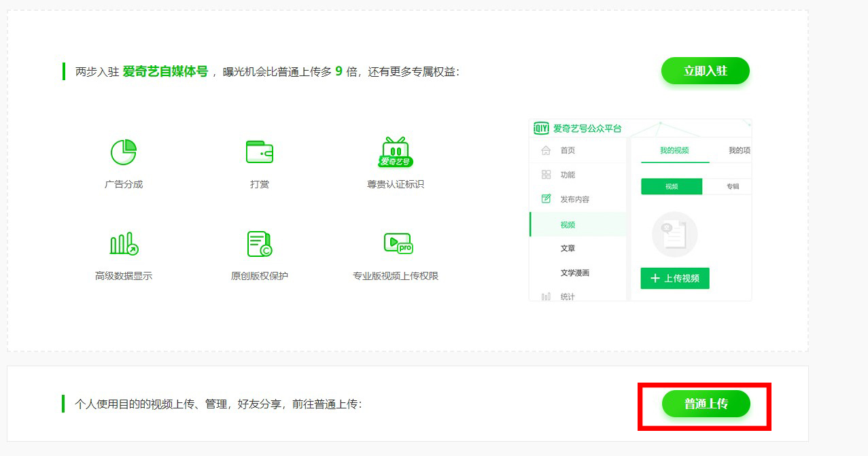Switch to the 我的视频 tab

tap(674, 150)
